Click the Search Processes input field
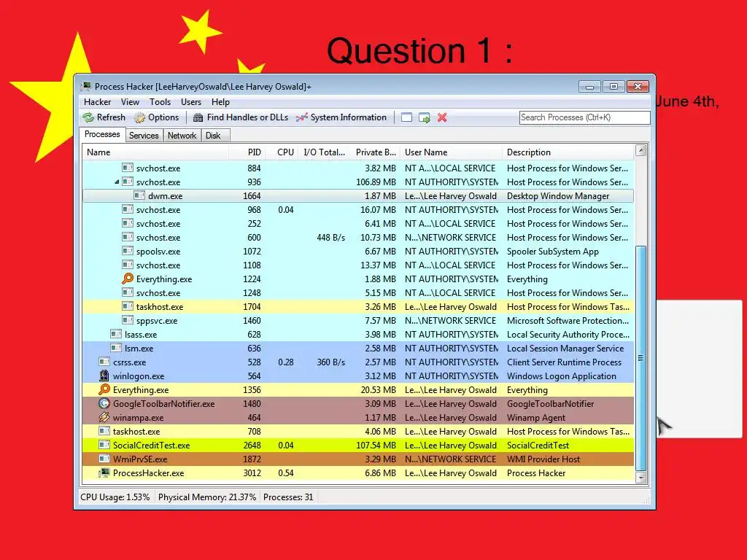 click(x=584, y=117)
